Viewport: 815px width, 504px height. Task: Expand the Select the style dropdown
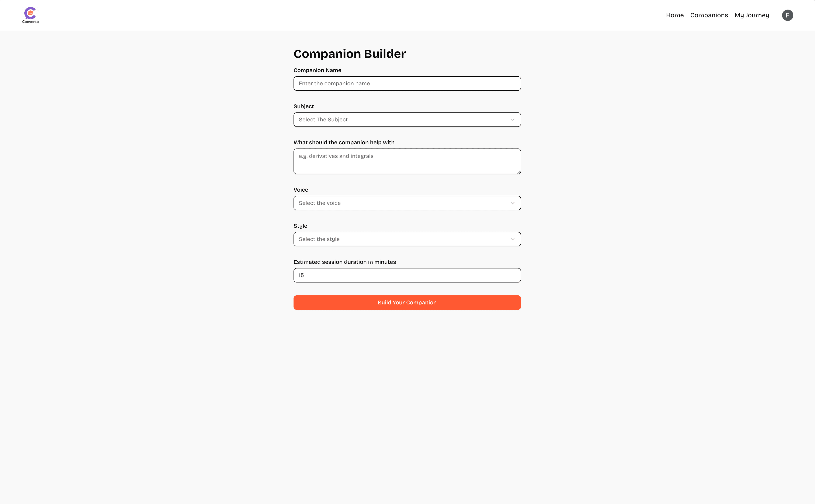400,239
